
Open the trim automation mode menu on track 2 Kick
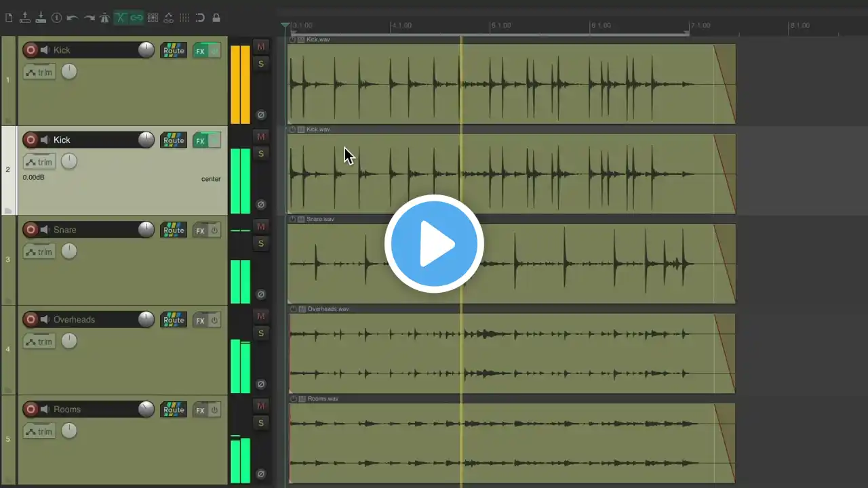click(39, 162)
